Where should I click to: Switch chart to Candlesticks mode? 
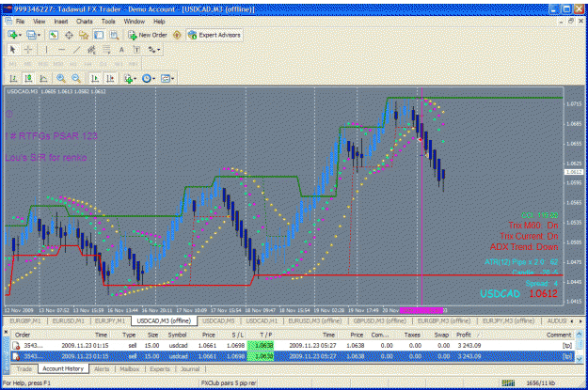point(28,78)
